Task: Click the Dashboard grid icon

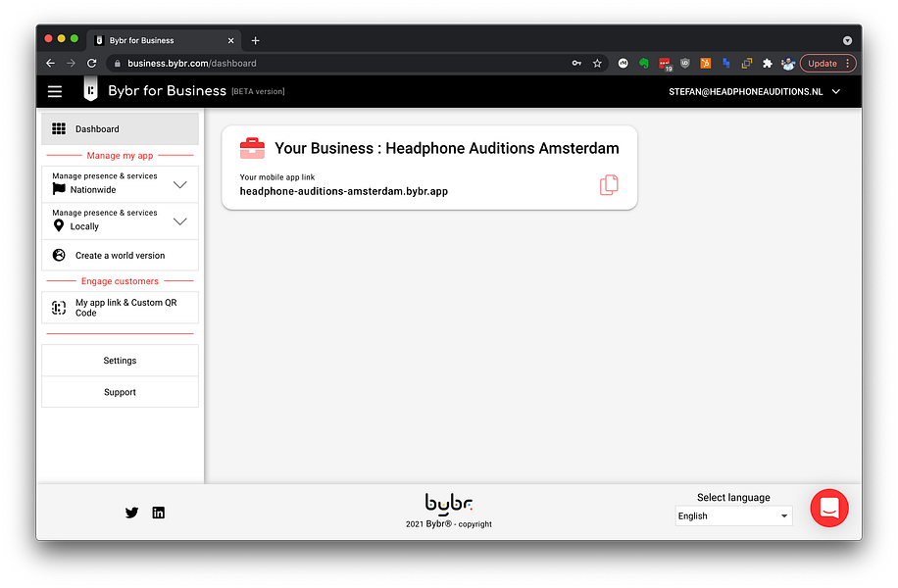Action: pyautogui.click(x=58, y=127)
